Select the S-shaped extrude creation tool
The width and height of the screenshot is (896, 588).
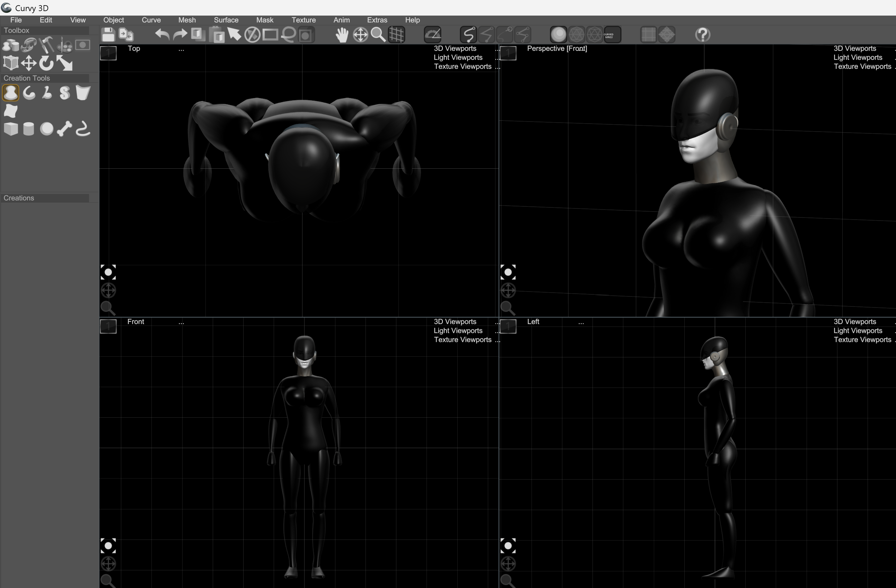(65, 93)
